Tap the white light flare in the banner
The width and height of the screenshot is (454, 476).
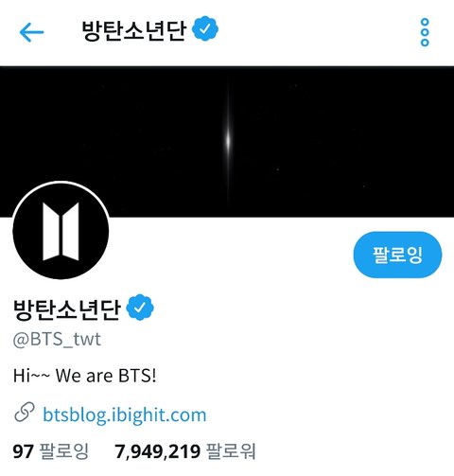(x=228, y=140)
